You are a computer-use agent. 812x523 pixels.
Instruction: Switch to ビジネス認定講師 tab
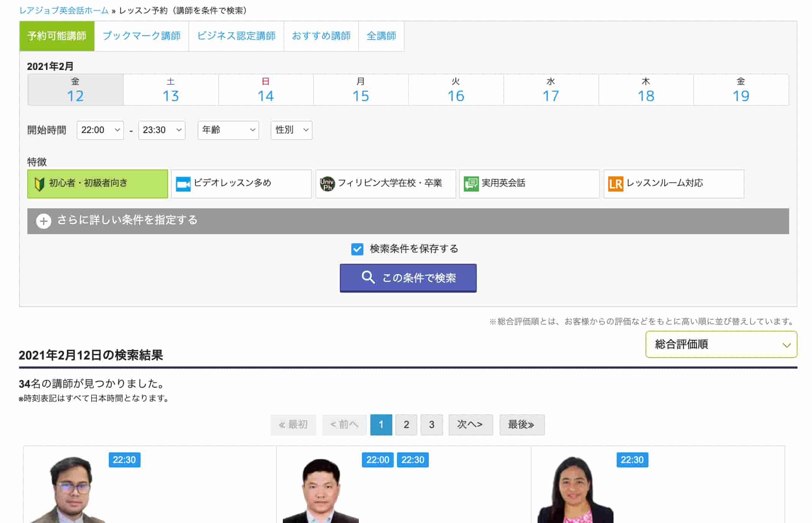pyautogui.click(x=236, y=36)
